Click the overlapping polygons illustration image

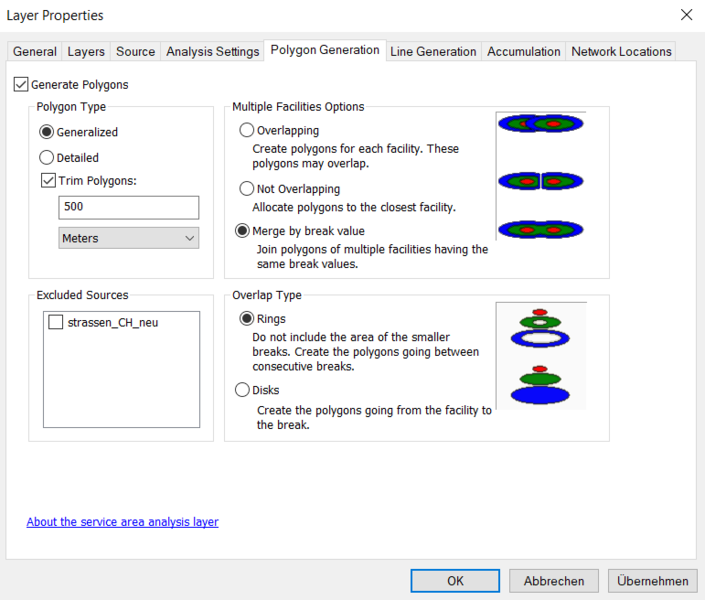pyautogui.click(x=540, y=124)
